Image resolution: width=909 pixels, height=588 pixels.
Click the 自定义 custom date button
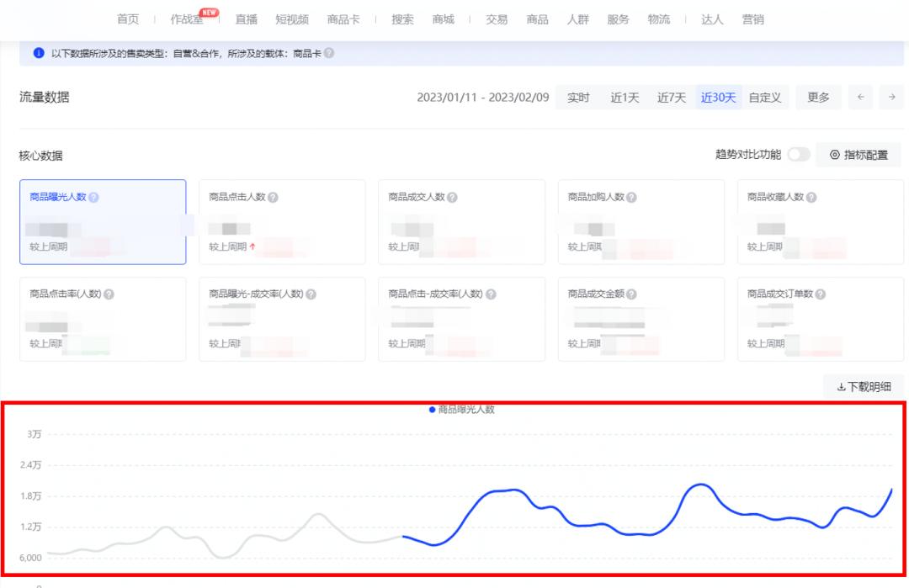[763, 98]
